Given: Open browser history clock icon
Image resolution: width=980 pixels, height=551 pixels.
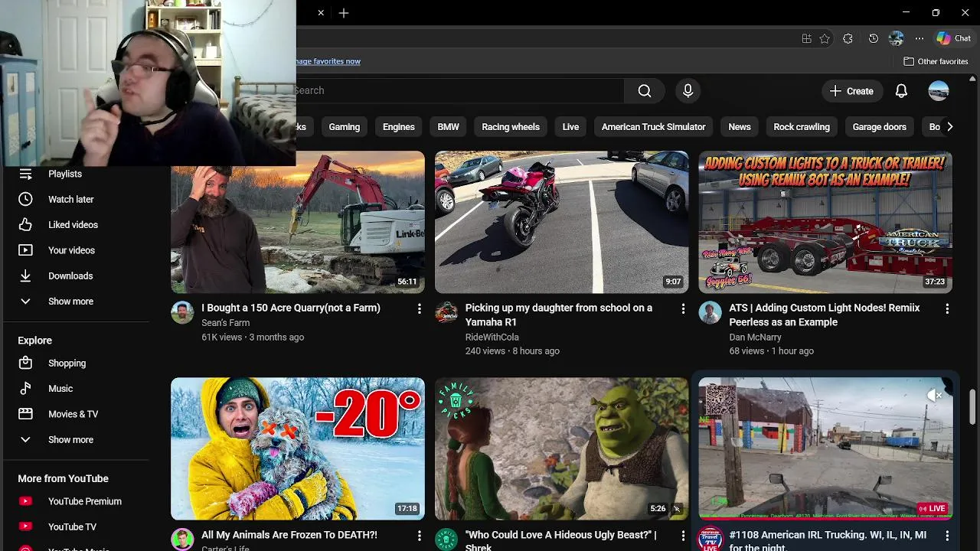Looking at the screenshot, I should [x=874, y=38].
